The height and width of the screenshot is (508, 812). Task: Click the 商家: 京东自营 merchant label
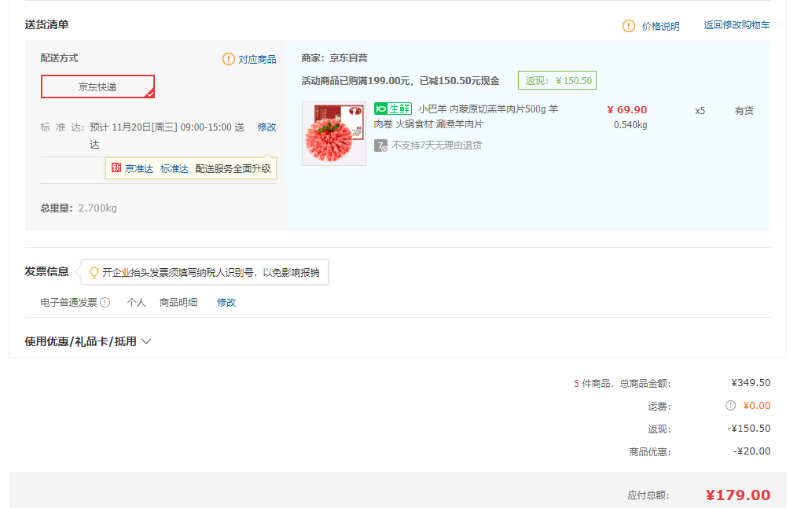point(335,58)
